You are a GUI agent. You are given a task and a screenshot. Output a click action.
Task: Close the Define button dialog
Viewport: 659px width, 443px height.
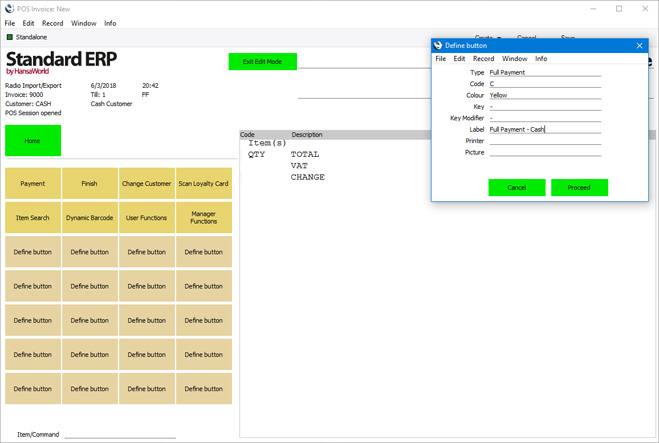coord(639,45)
